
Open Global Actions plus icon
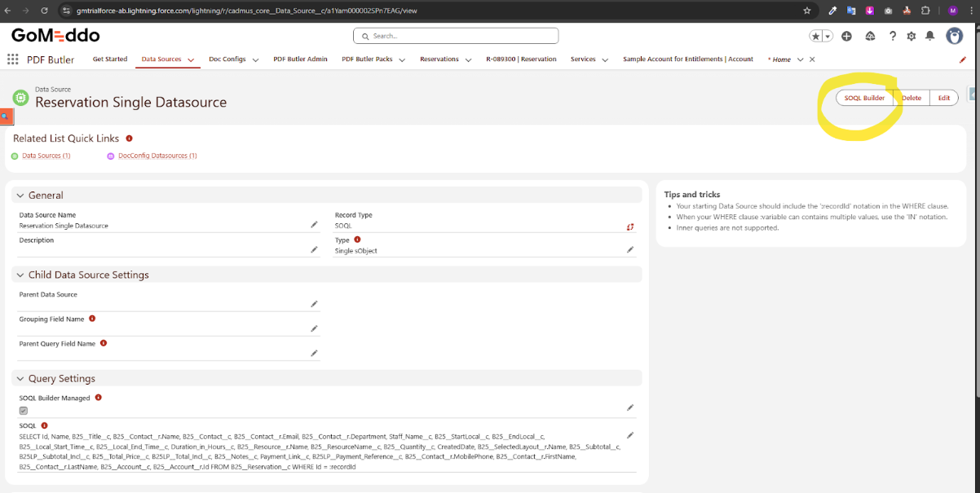pos(846,36)
